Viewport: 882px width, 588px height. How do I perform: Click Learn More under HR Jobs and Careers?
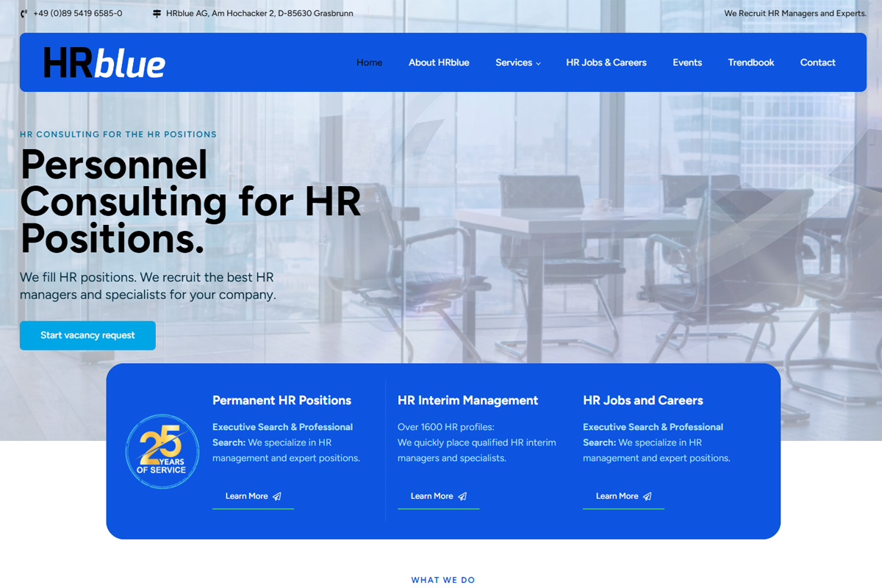[623, 496]
